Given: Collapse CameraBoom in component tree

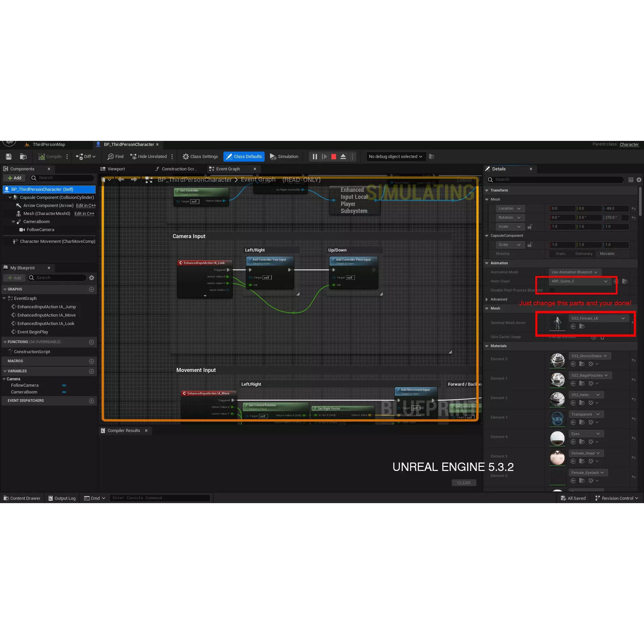Looking at the screenshot, I should click(13, 222).
